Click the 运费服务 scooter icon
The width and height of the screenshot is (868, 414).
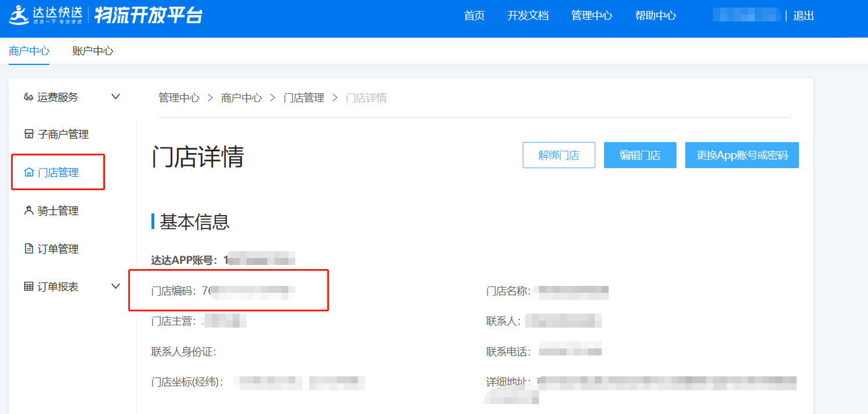pyautogui.click(x=28, y=97)
